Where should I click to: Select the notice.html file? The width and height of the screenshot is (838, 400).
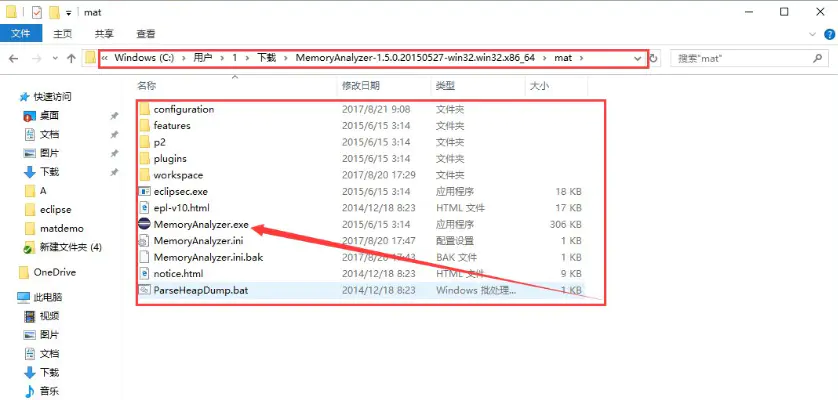[x=178, y=274]
